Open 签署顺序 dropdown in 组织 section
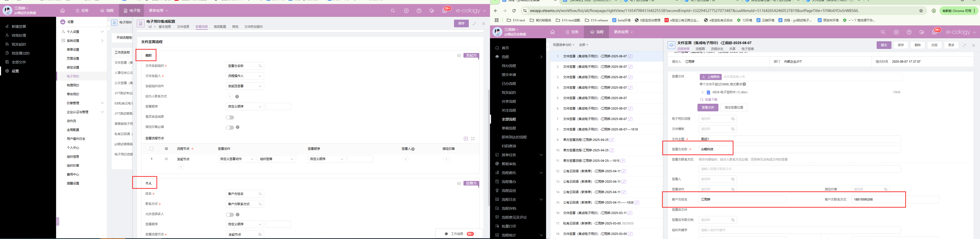Viewport: 980px width, 239px height. pos(245,107)
